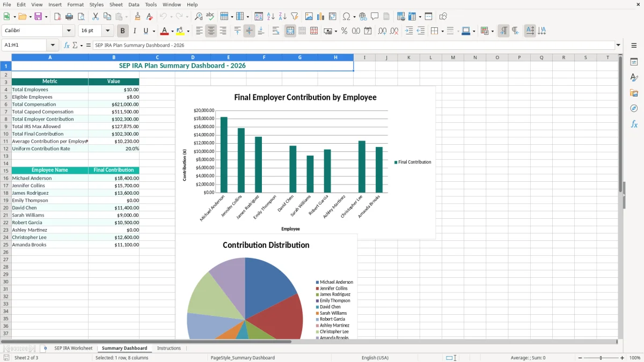The width and height of the screenshot is (644, 362).
Task: Toggle center vertically alignment
Action: tap(249, 31)
